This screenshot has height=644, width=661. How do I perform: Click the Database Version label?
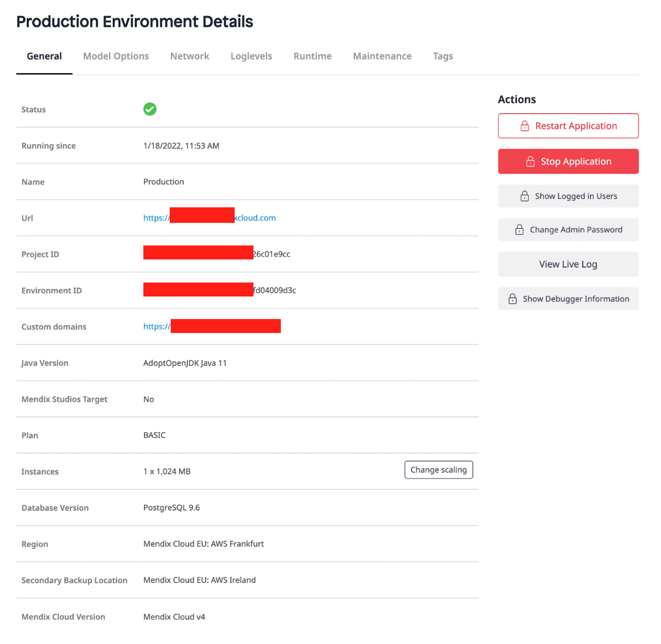55,508
